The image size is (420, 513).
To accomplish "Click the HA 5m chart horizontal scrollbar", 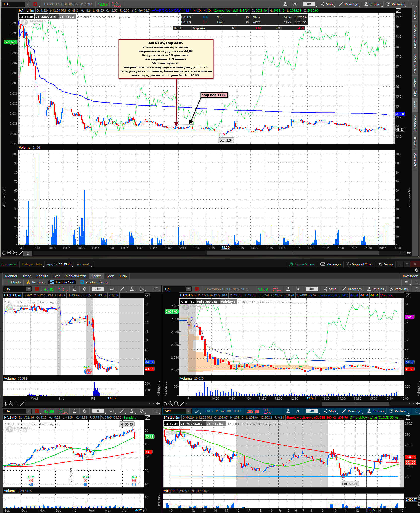I will coord(355,404).
